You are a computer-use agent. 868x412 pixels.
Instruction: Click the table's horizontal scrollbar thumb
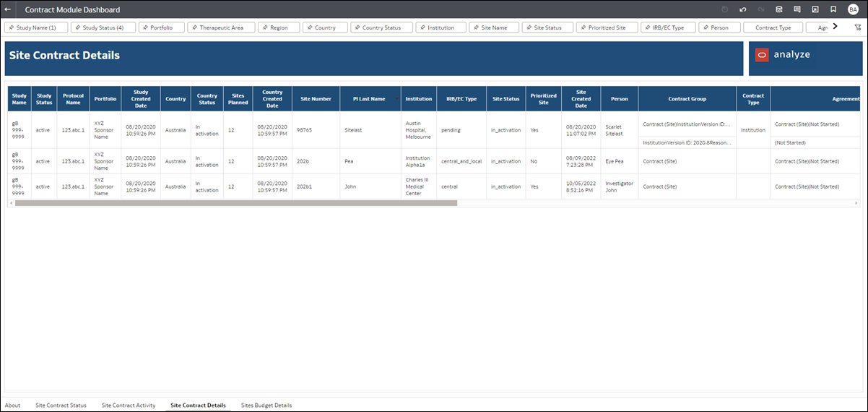click(235, 203)
